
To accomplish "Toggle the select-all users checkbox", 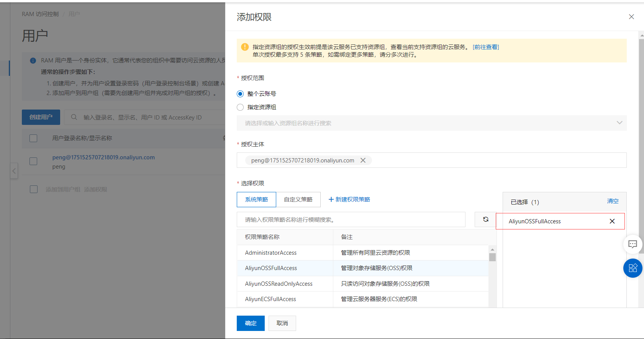I will (33, 138).
